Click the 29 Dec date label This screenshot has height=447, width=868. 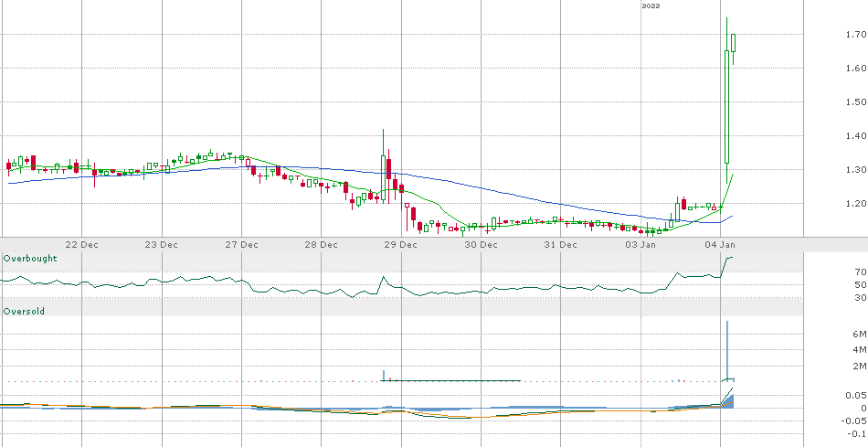coord(401,245)
